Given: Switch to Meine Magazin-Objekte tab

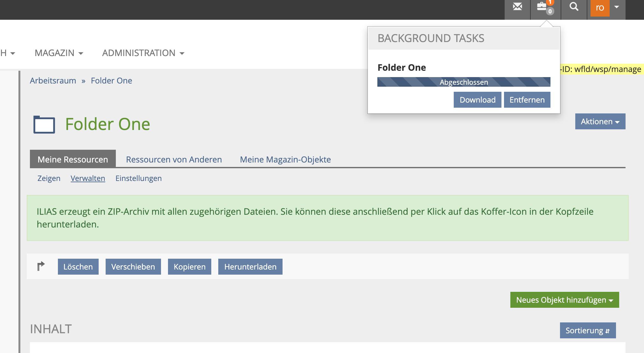Looking at the screenshot, I should click(x=285, y=159).
